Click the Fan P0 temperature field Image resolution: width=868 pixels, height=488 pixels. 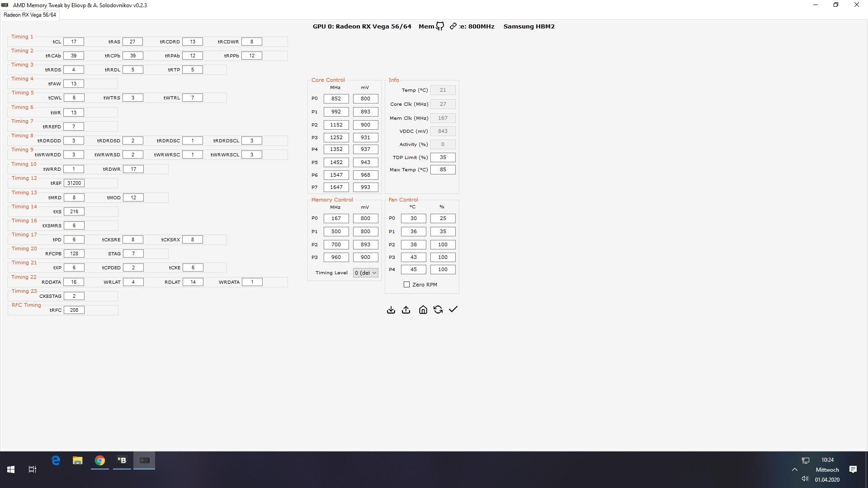click(x=413, y=218)
